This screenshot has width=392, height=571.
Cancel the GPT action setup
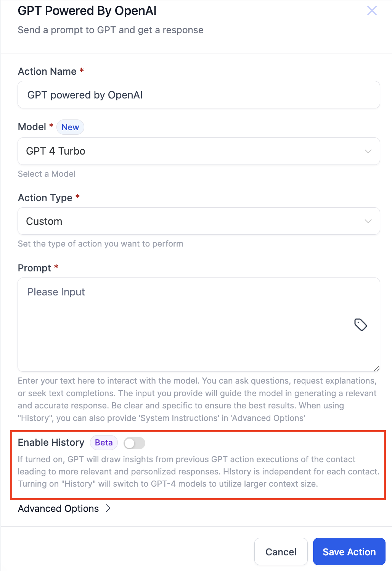(x=281, y=552)
